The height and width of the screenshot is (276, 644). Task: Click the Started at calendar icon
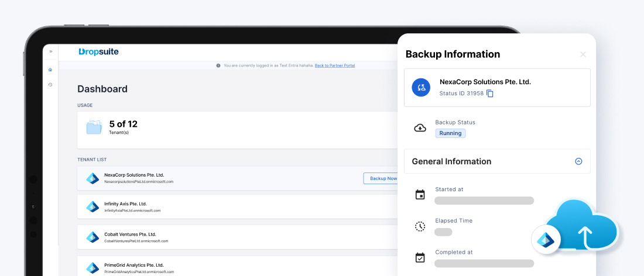(420, 195)
